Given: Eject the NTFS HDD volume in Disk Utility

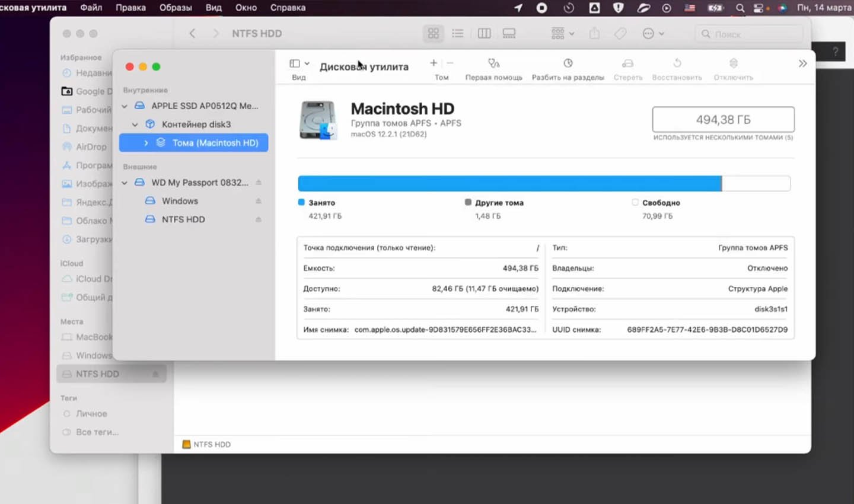Looking at the screenshot, I should [259, 219].
